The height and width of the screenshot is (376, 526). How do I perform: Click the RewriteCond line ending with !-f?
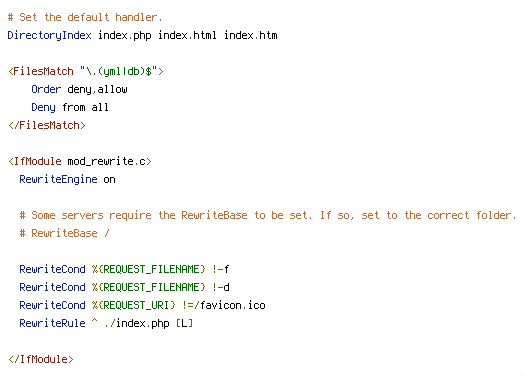[x=124, y=269]
